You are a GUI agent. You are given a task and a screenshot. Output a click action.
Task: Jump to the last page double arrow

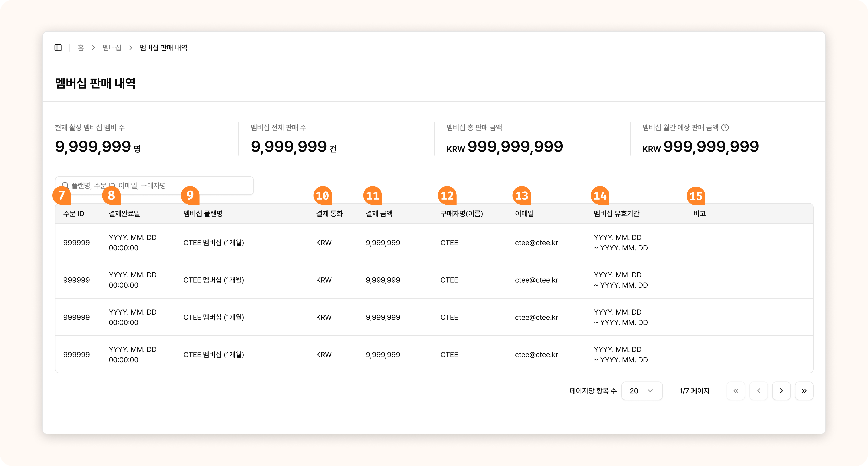coord(804,391)
